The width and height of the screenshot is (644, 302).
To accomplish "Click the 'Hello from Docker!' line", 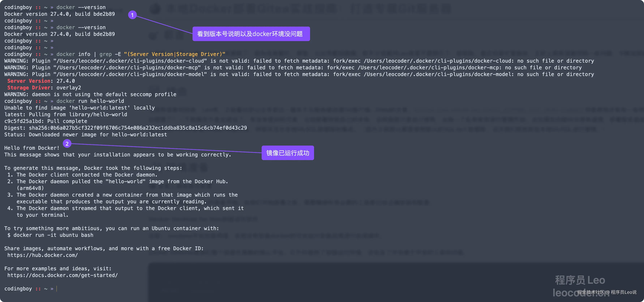I will pyautogui.click(x=32, y=148).
